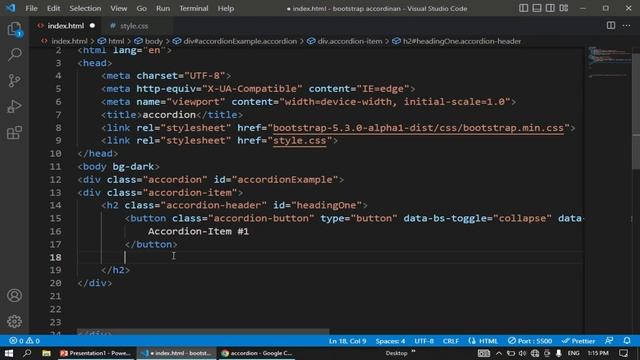Click the unsaved dot on index.html tab

click(92, 25)
